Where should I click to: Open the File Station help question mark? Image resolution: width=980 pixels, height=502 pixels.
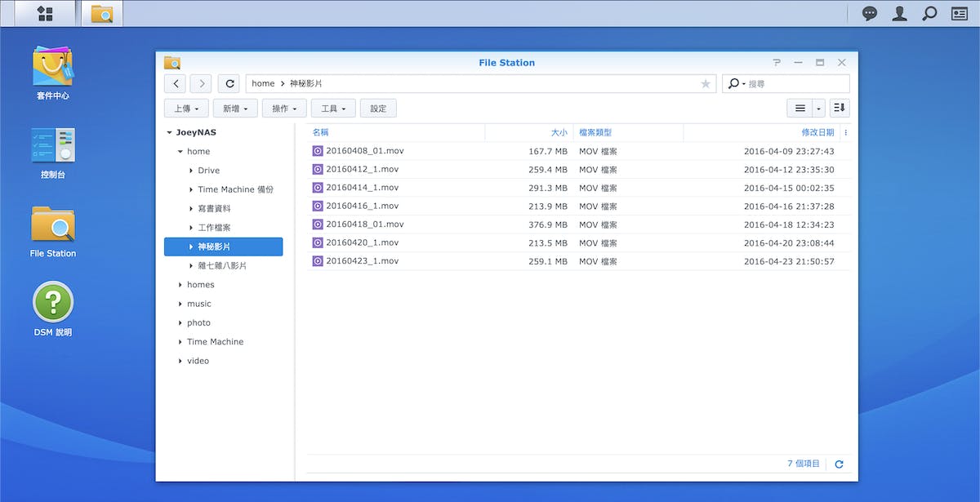[777, 62]
